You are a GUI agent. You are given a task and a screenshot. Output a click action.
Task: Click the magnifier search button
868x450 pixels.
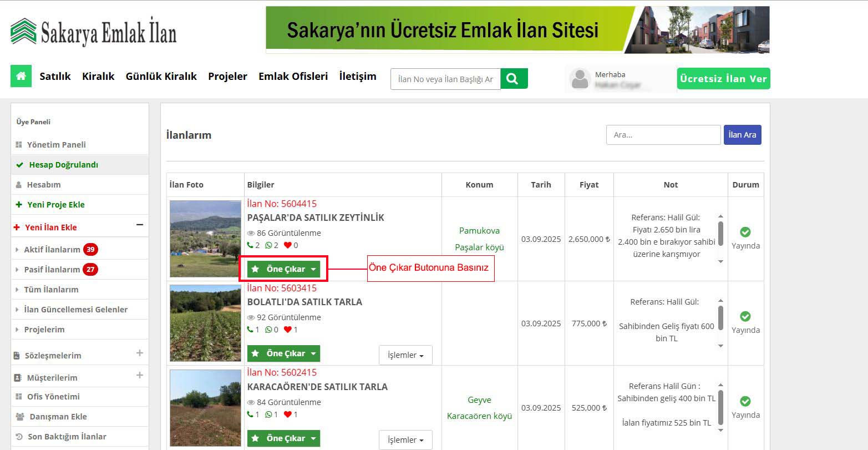[x=514, y=79]
